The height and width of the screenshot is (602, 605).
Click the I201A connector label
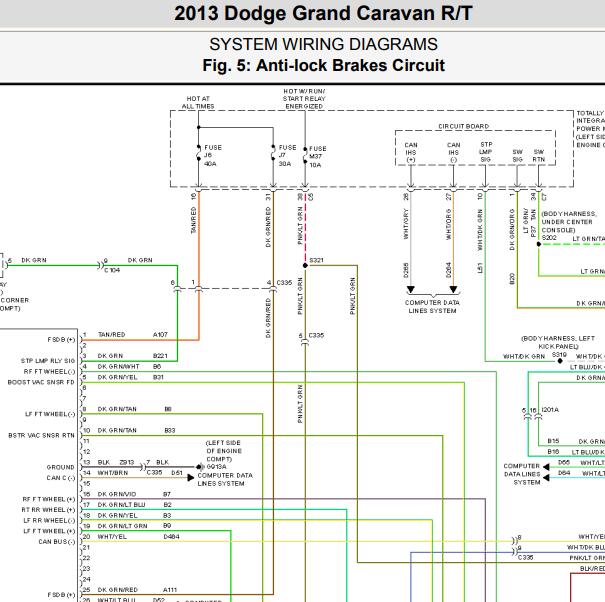(550, 409)
